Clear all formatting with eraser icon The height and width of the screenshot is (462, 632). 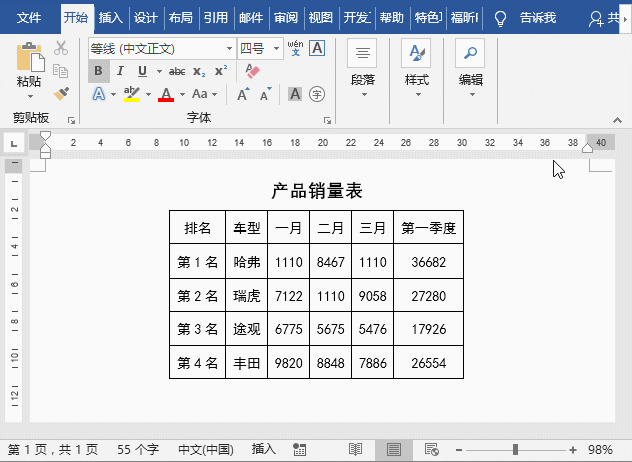(x=253, y=71)
